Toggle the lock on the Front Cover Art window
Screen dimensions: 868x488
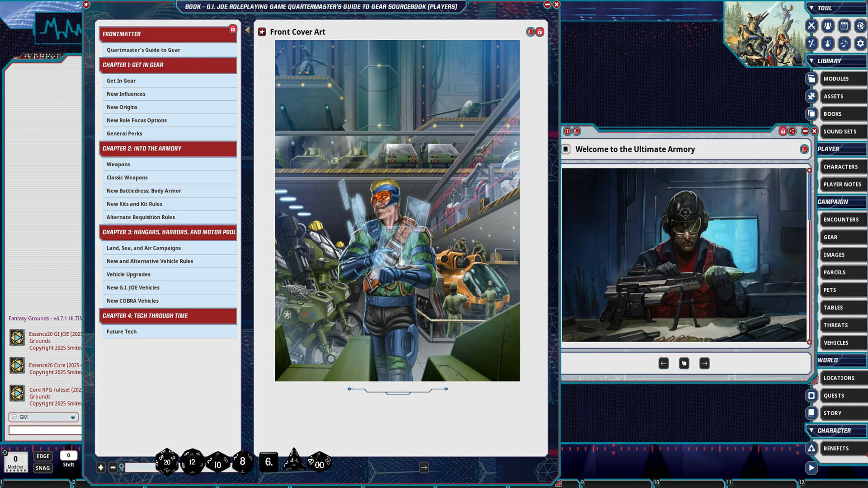click(539, 32)
